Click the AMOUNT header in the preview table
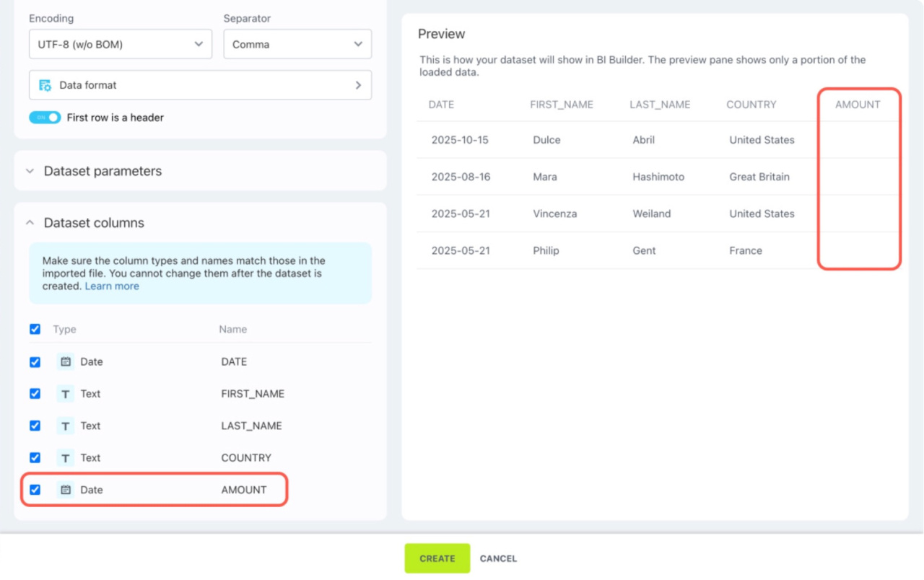Screen dimensions: 924x580 coord(858,105)
